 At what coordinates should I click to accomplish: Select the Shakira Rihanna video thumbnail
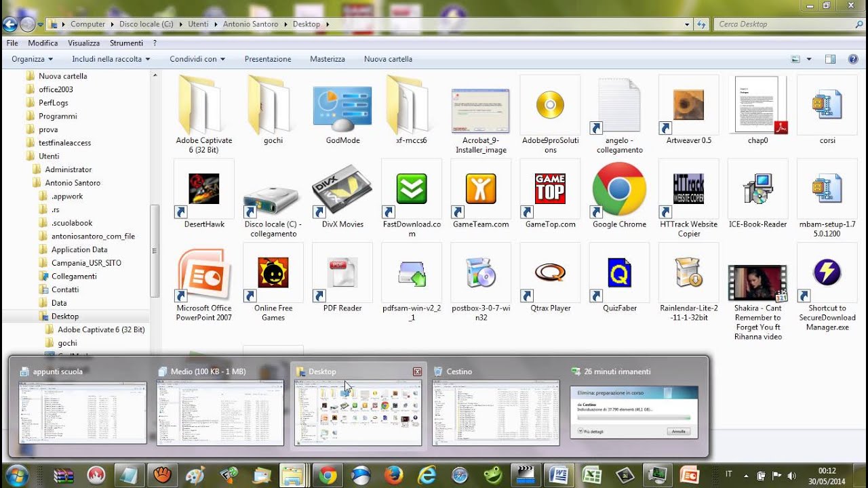click(x=757, y=283)
